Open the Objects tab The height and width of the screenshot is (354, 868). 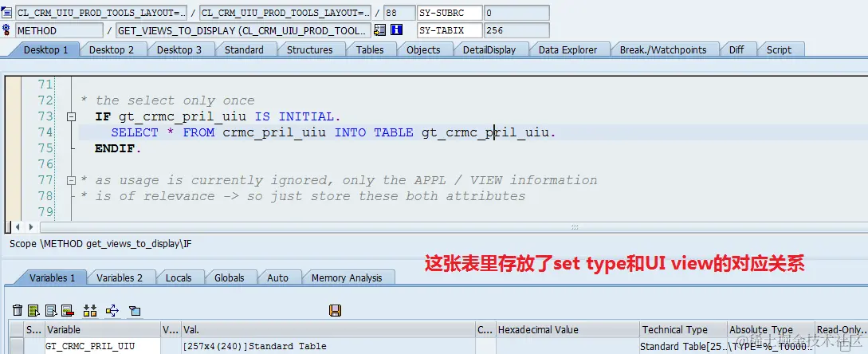pos(423,50)
